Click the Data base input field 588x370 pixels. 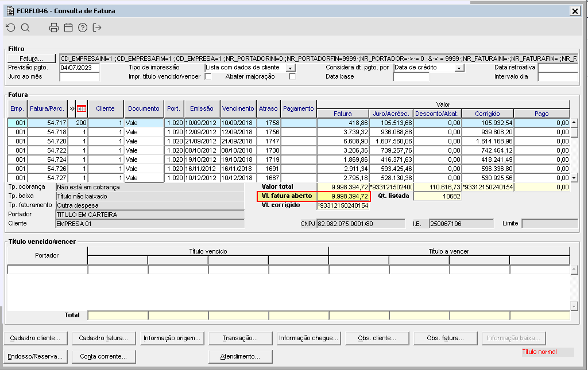click(x=411, y=77)
